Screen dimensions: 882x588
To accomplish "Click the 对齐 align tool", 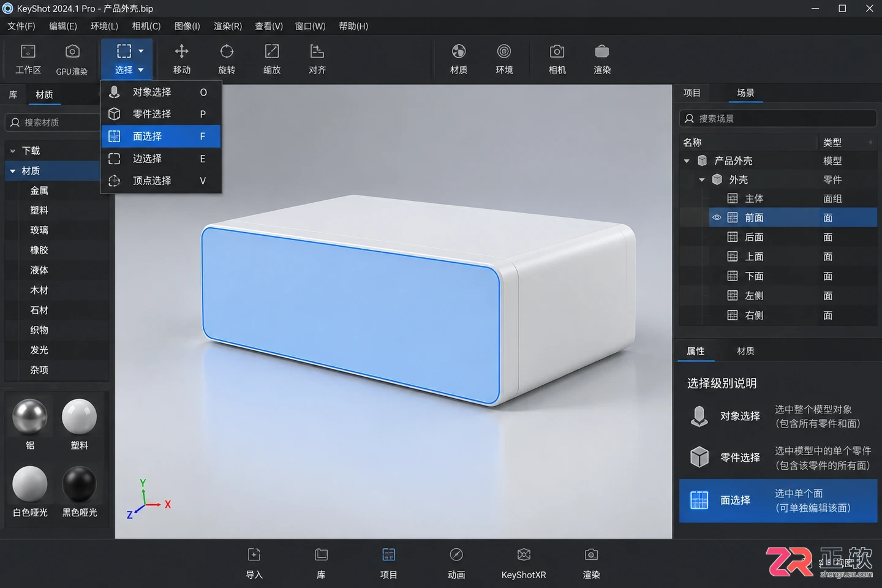I will click(x=317, y=59).
